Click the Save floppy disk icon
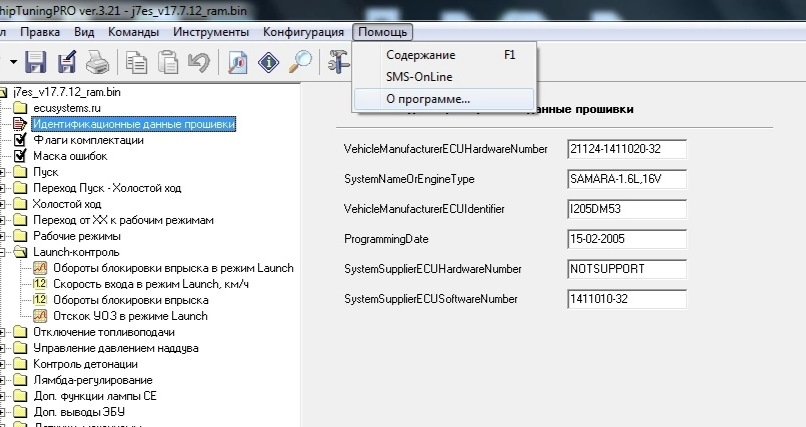 35,62
